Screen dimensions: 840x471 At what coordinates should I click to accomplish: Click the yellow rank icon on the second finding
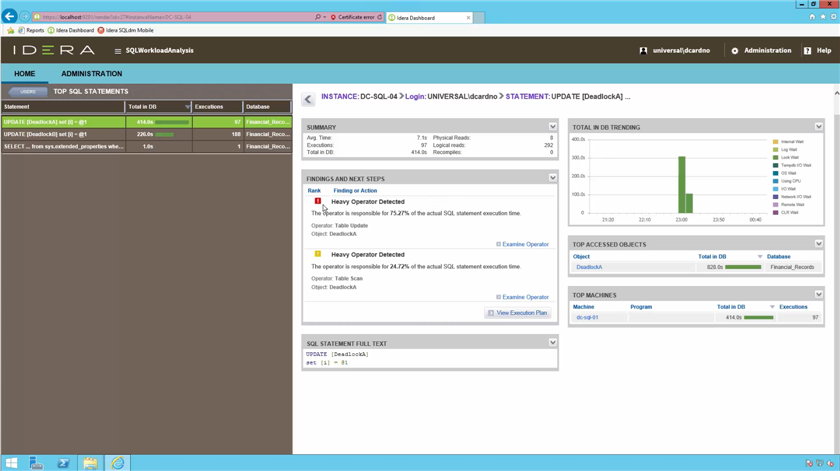tap(318, 254)
